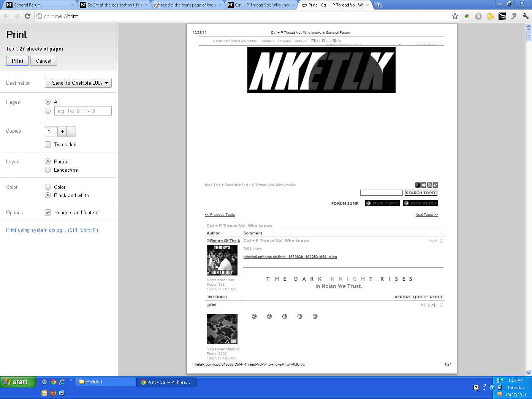Click the dark moon theme icon in preview

[418, 185]
